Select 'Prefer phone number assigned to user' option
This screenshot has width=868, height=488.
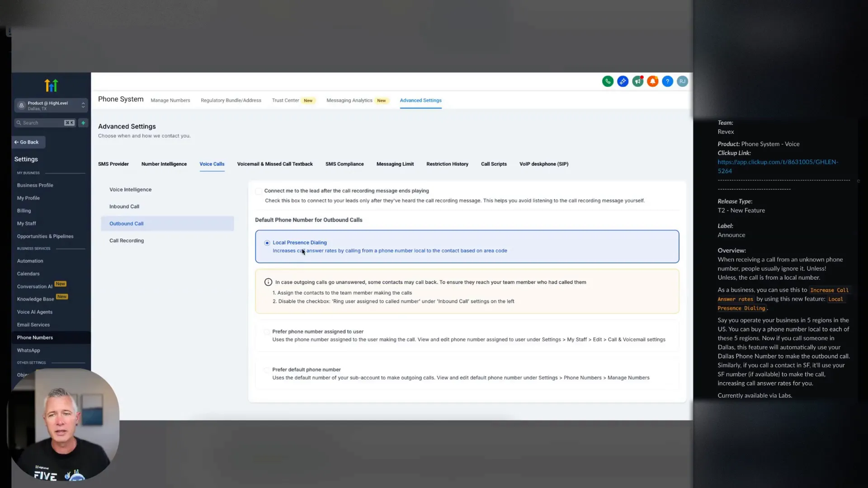click(x=267, y=332)
